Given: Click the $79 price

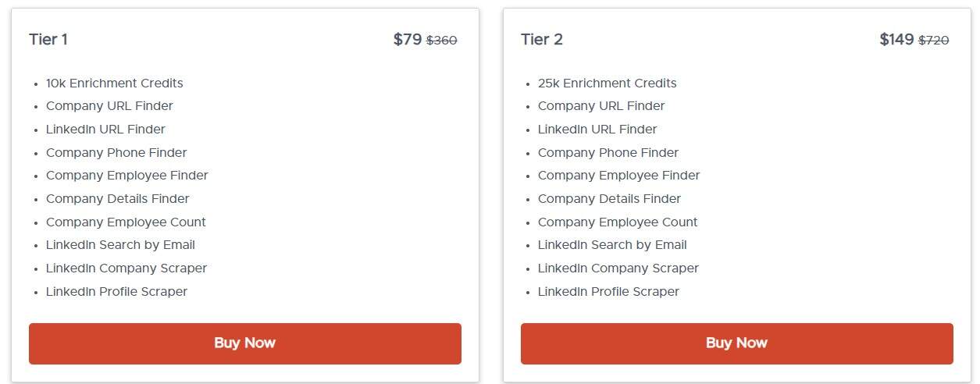Looking at the screenshot, I should [408, 40].
